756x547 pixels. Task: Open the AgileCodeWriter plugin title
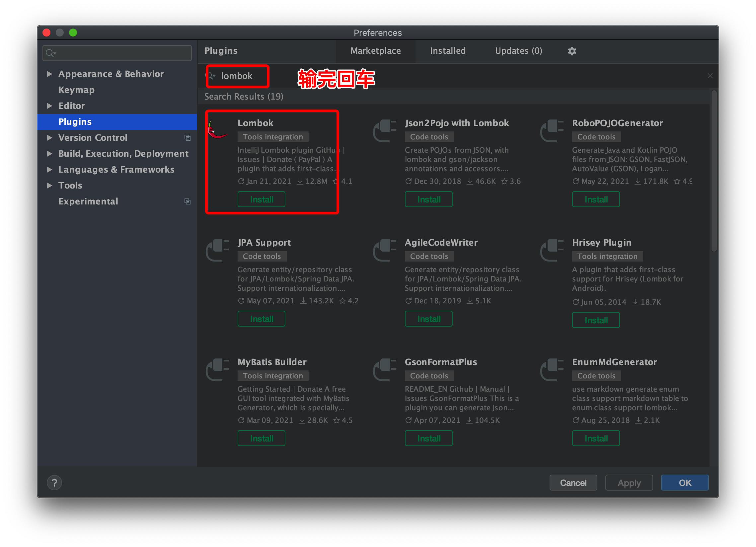[441, 243]
